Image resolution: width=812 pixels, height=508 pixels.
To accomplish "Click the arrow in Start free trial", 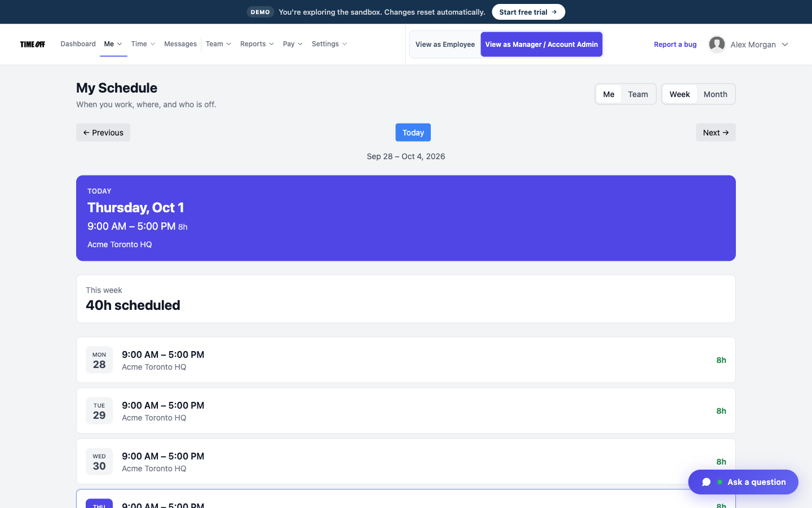I will coord(554,12).
